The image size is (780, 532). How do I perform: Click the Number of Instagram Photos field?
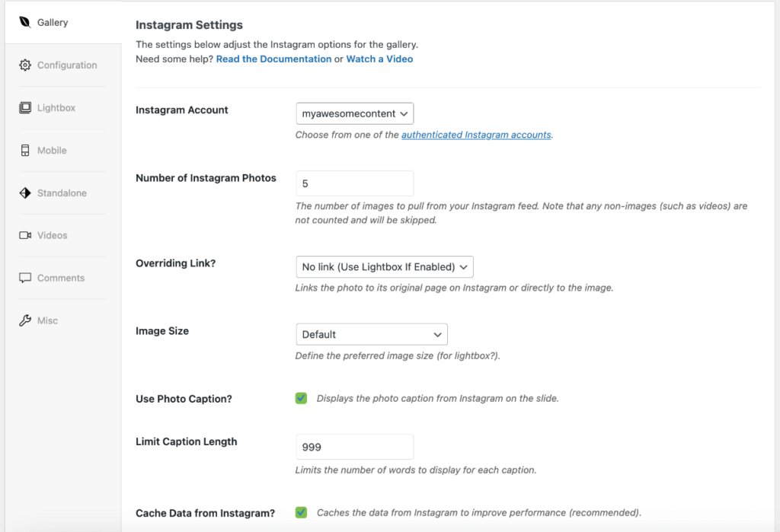click(355, 183)
